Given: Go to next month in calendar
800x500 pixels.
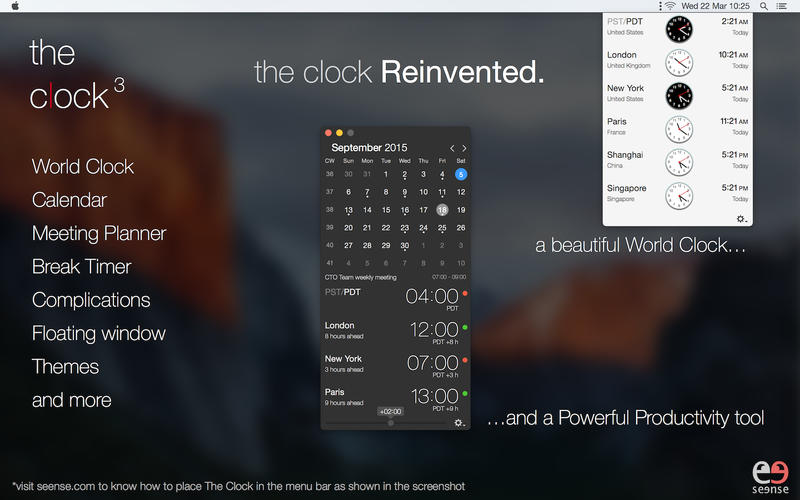Looking at the screenshot, I should pyautogui.click(x=464, y=148).
